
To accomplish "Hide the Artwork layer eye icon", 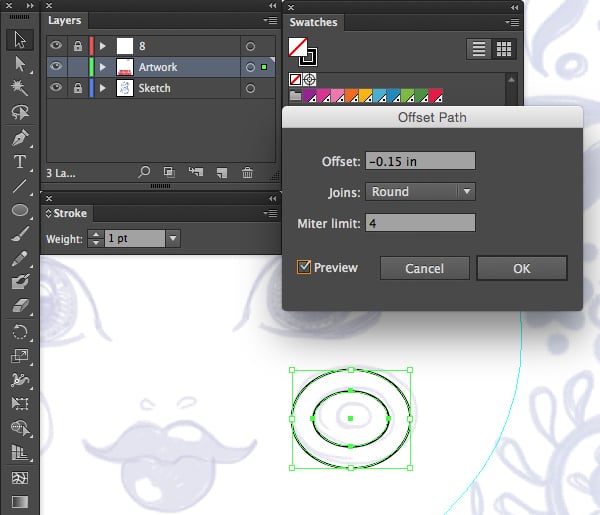I will 56,67.
